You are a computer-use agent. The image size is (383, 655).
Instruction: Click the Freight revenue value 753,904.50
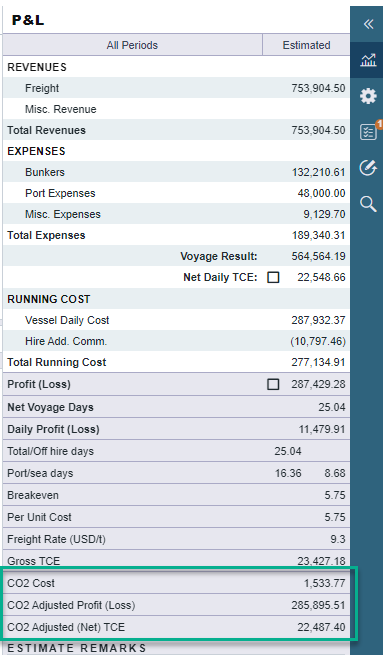tap(318, 88)
